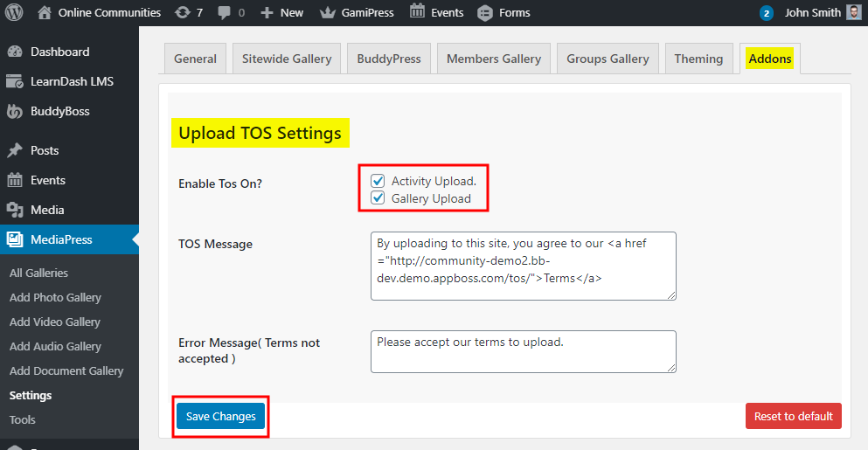Open All Galleries submenu item
This screenshot has width=868, height=450.
pos(38,273)
